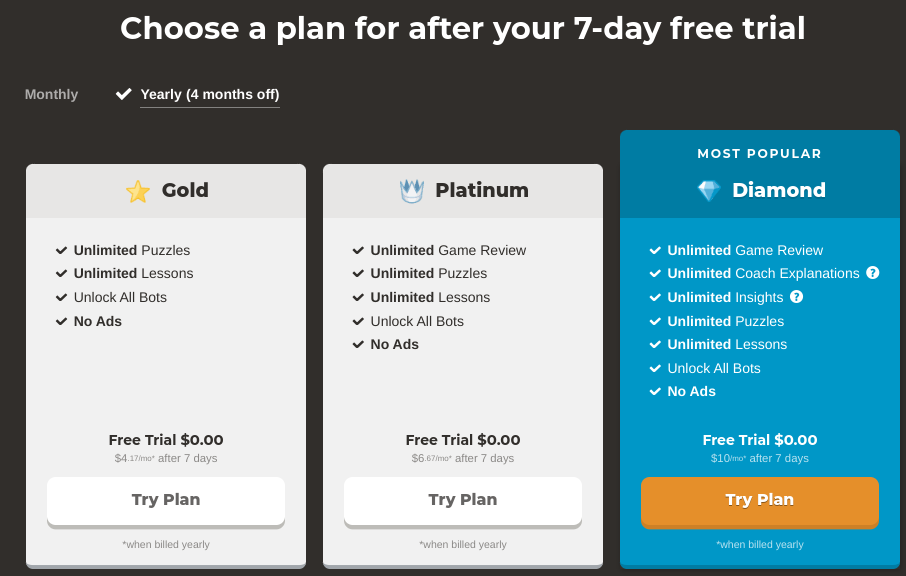Click the Gold star icon

[138, 191]
